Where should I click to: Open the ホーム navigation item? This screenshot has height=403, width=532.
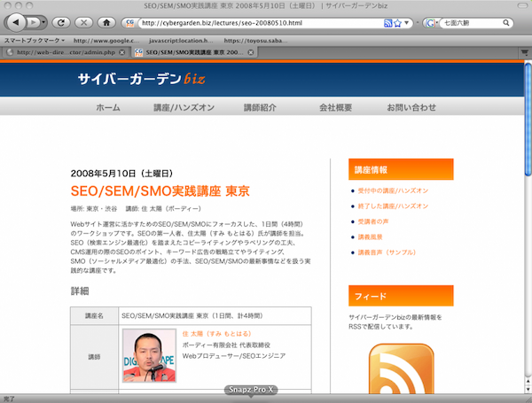108,107
